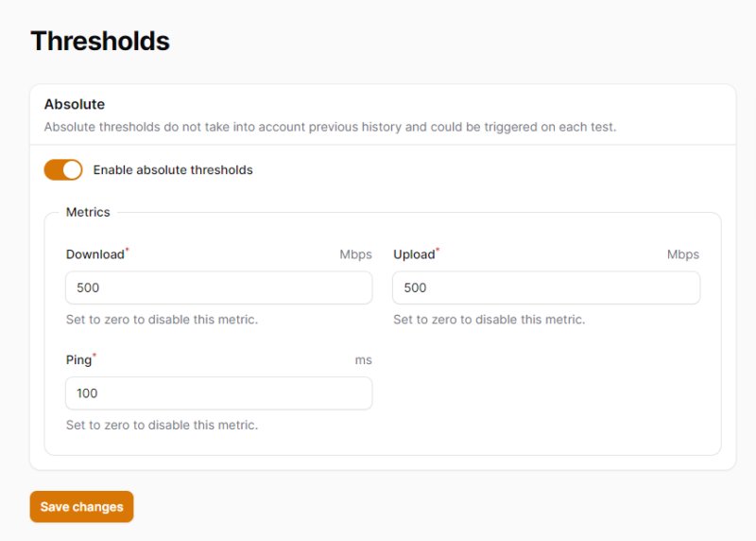Image resolution: width=756 pixels, height=541 pixels.
Task: Click the hint text below Download field
Action: click(162, 320)
